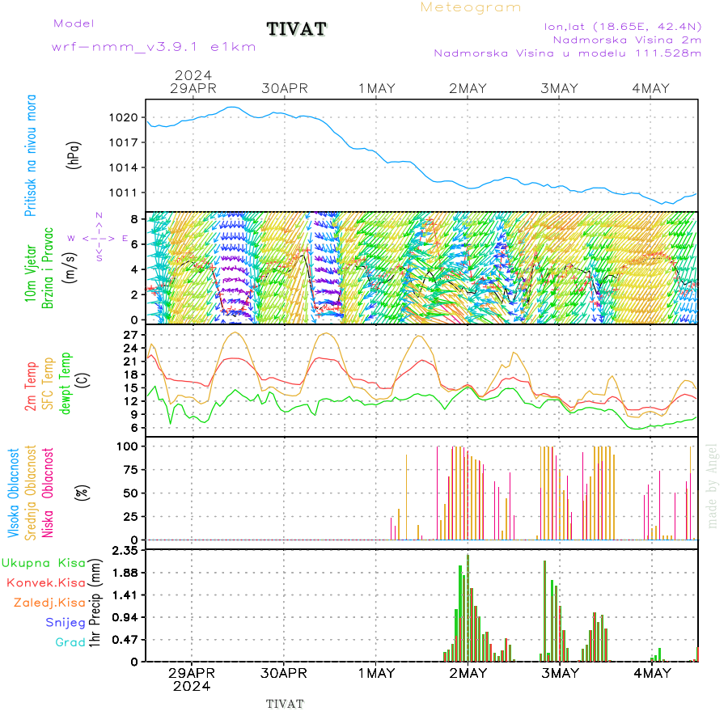Screen dimensions: 728x728
Task: Click the orange "SFC Temp" legend label
Action: (49, 383)
